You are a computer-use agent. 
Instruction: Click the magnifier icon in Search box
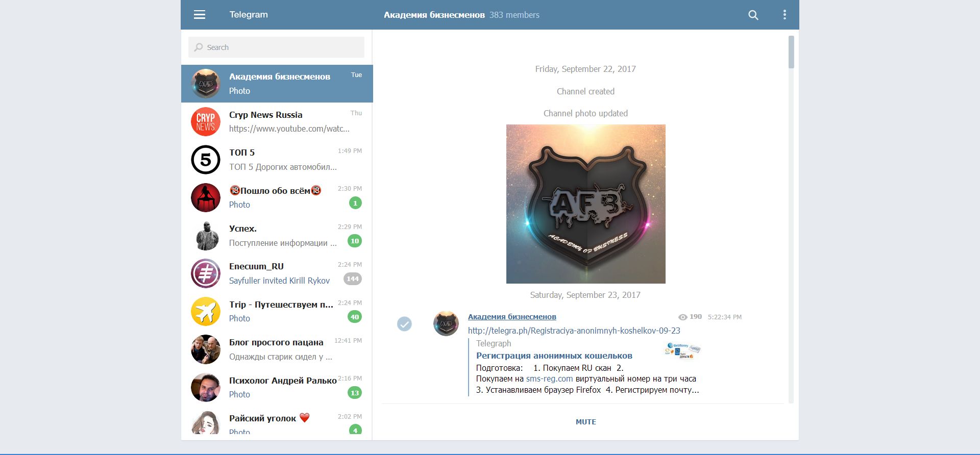coord(199,47)
